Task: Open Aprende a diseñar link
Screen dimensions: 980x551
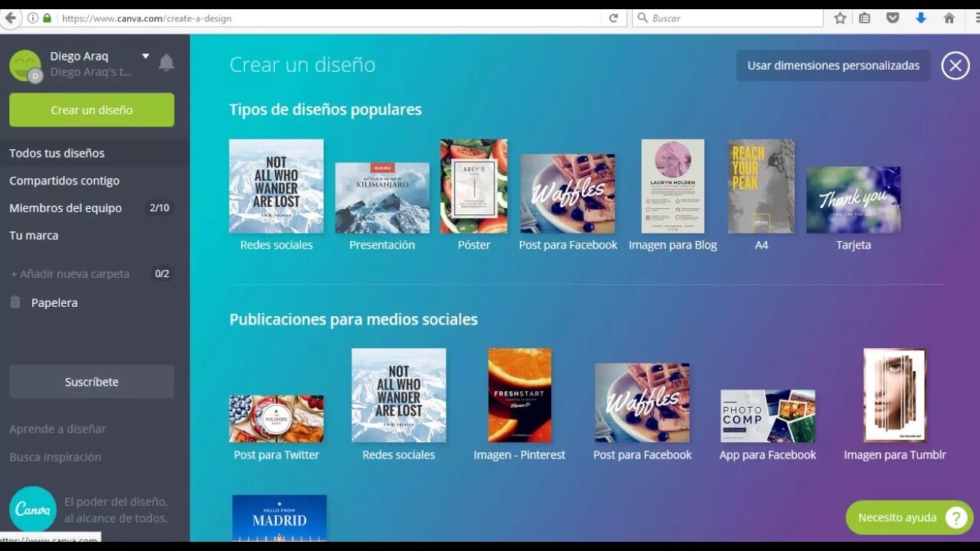Action: point(57,429)
